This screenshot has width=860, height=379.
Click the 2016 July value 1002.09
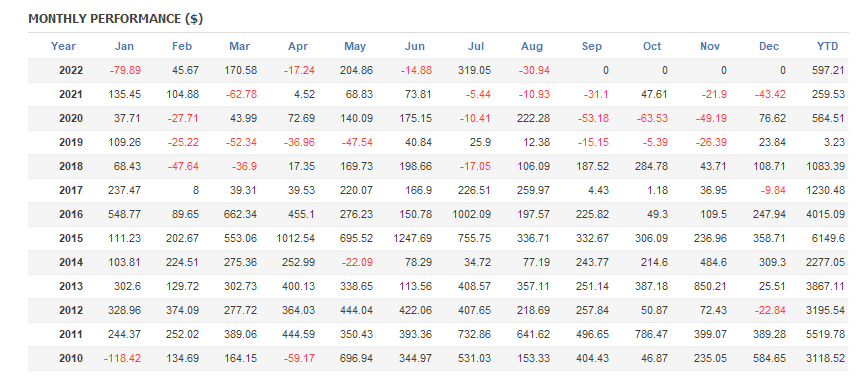tap(471, 214)
